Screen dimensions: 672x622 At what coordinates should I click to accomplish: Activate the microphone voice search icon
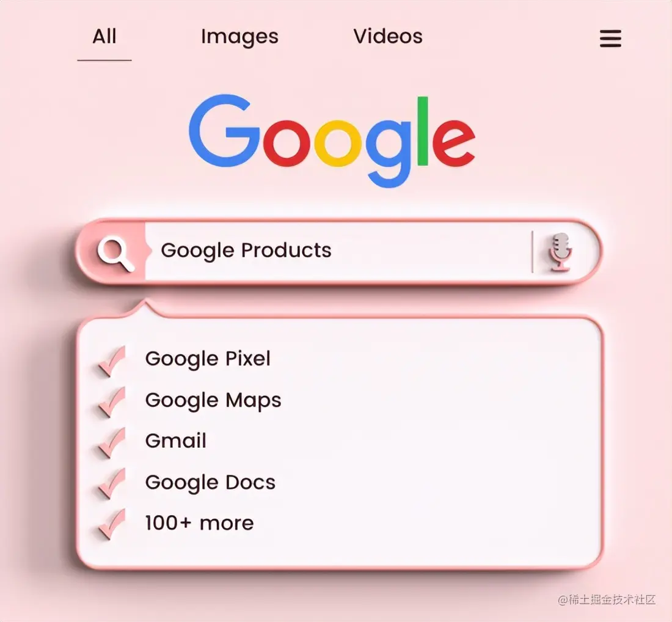click(561, 252)
